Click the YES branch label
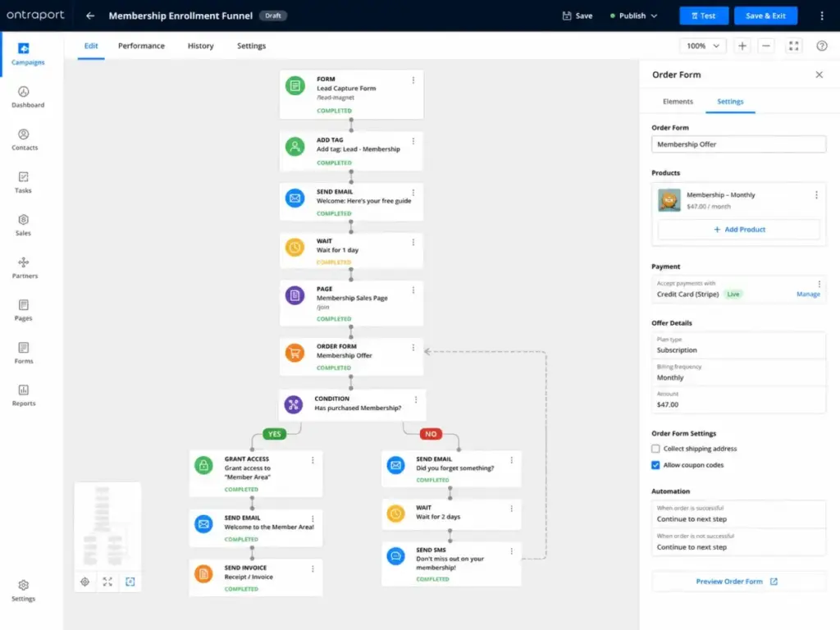 [274, 435]
